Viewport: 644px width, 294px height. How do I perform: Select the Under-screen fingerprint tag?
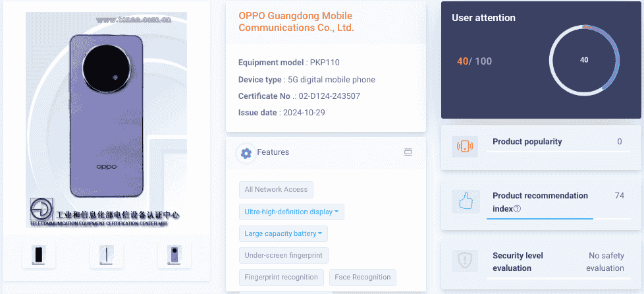283,255
